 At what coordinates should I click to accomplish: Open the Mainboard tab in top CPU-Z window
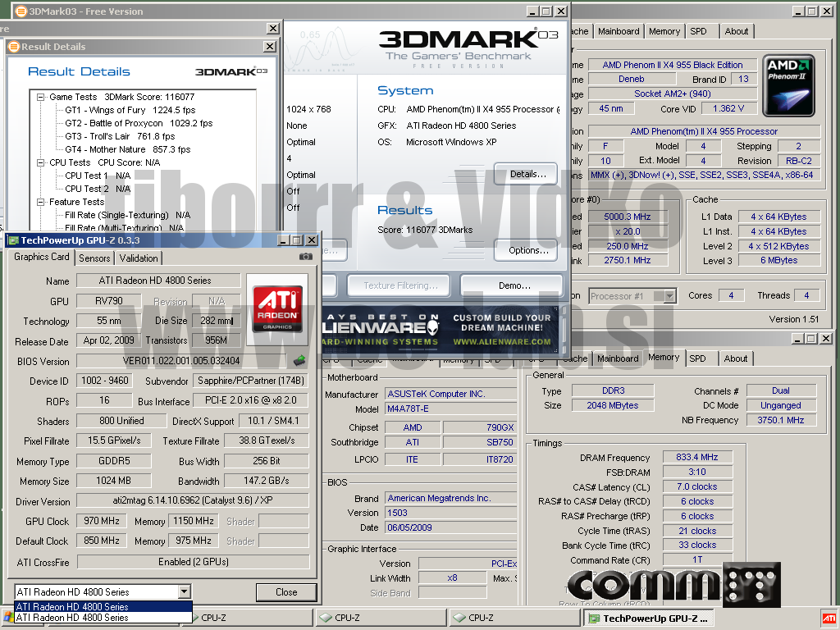pos(619,31)
